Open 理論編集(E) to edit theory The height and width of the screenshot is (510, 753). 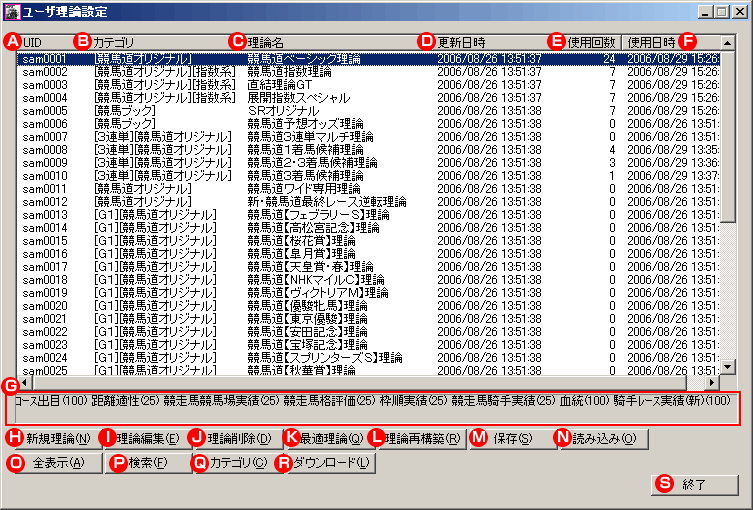[146, 438]
